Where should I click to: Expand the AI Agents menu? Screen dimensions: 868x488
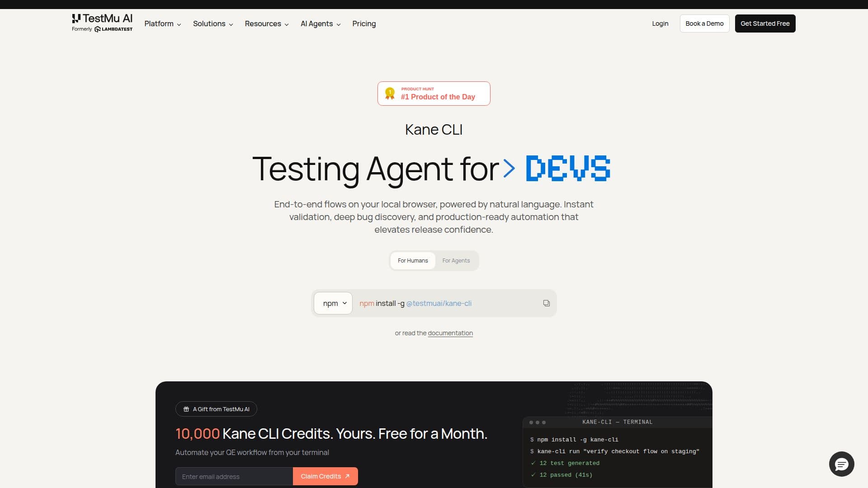321,23
